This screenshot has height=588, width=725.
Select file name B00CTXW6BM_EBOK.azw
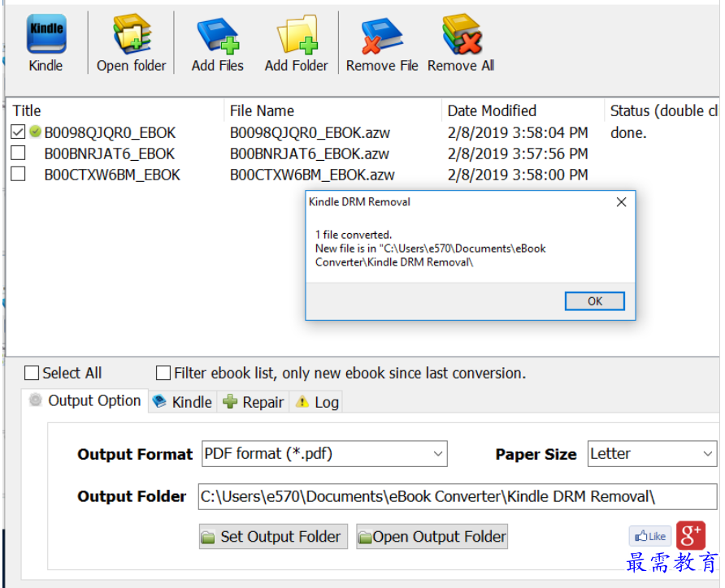(x=312, y=175)
